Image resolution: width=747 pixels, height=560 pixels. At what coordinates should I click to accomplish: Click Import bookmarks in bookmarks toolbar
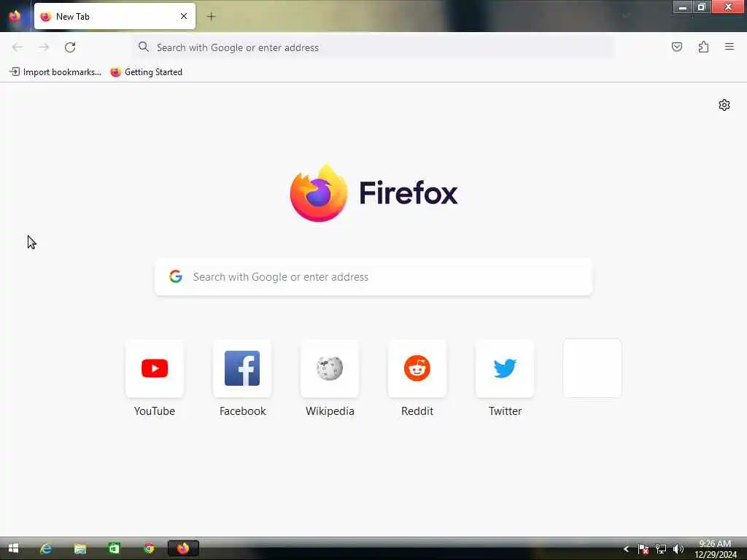[x=55, y=72]
